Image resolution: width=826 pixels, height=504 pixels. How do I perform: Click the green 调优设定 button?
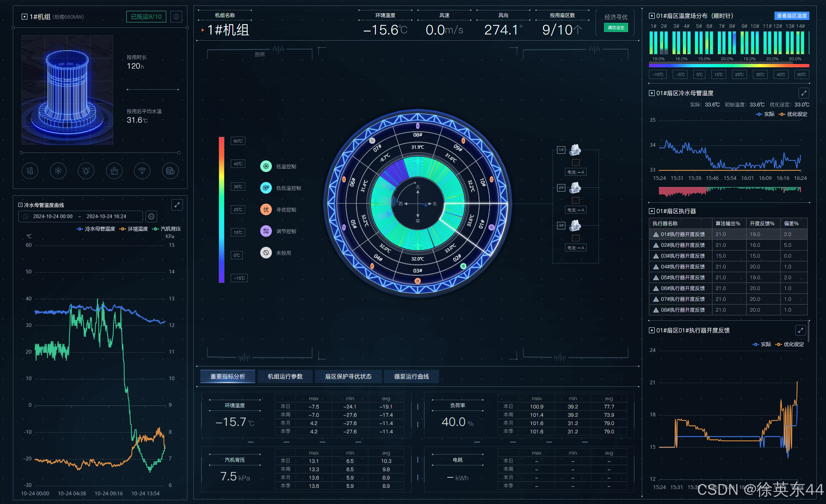[616, 28]
